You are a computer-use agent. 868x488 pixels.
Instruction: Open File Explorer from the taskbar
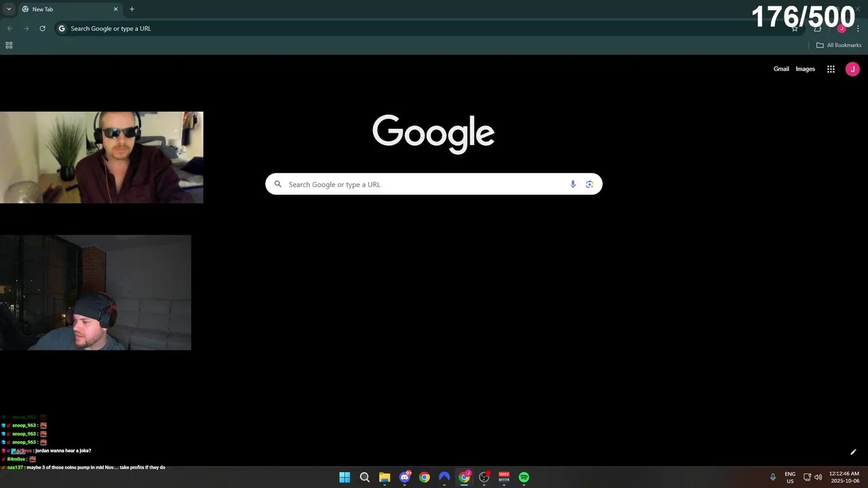384,477
